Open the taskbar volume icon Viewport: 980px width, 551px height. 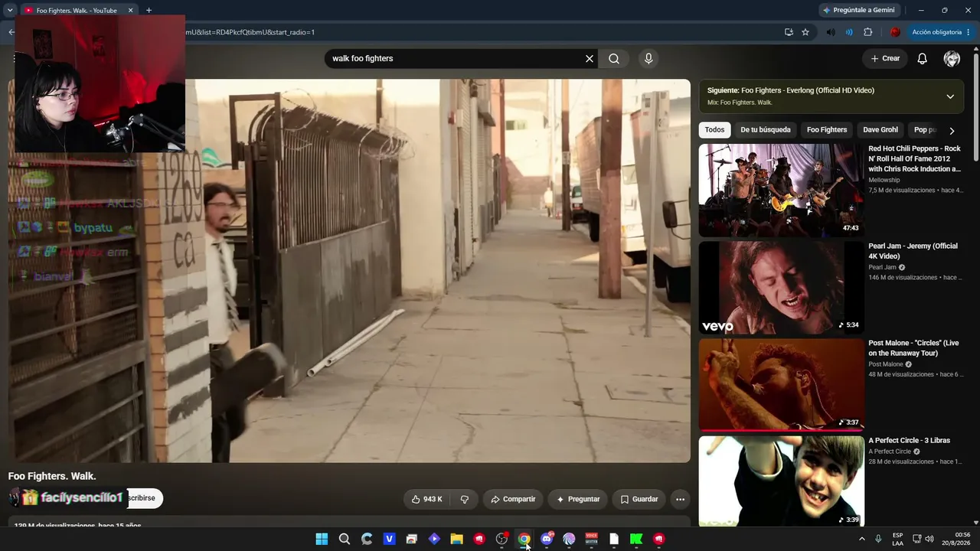(929, 540)
